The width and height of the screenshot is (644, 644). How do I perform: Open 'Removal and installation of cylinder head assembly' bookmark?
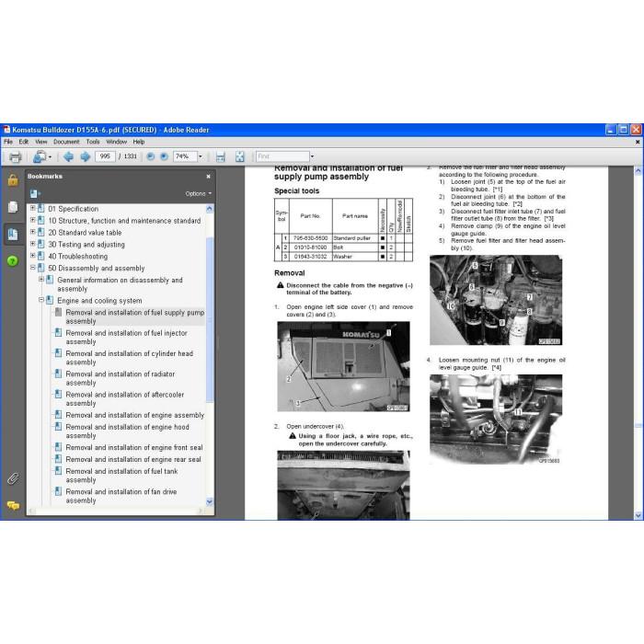[x=130, y=358]
